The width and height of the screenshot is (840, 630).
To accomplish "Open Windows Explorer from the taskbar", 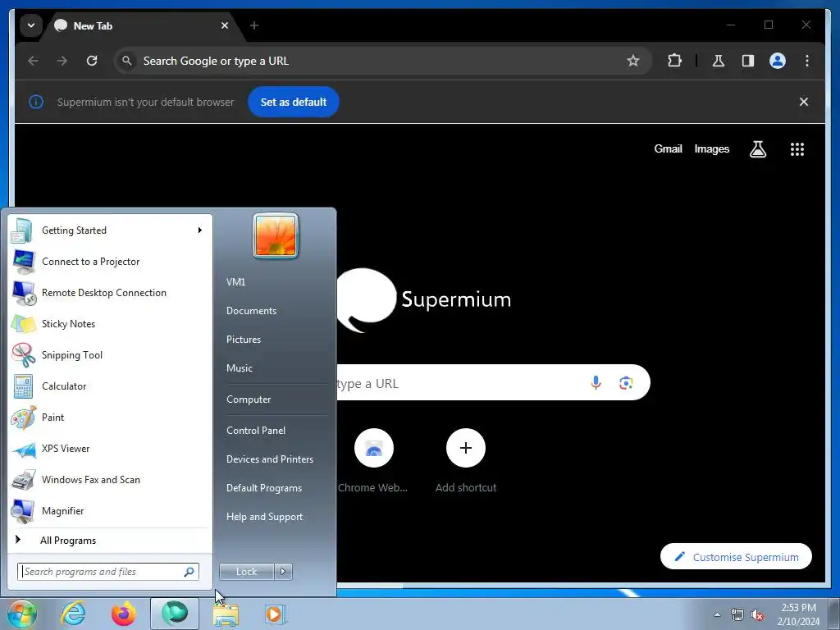I will pyautogui.click(x=226, y=614).
